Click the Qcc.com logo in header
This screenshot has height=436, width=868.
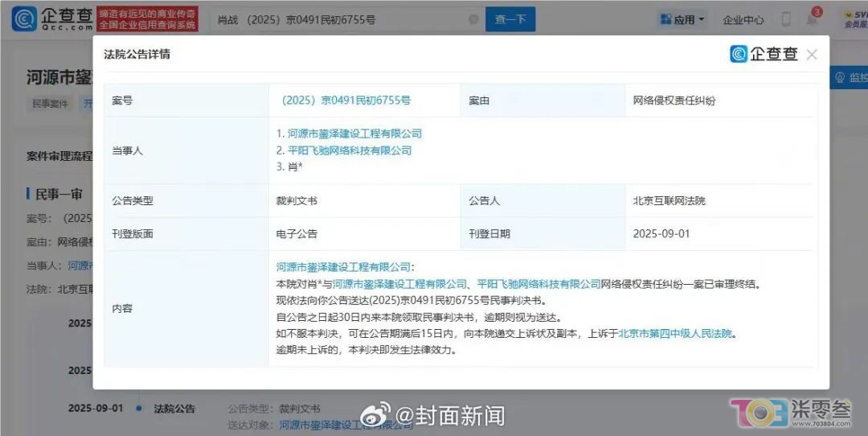point(51,19)
